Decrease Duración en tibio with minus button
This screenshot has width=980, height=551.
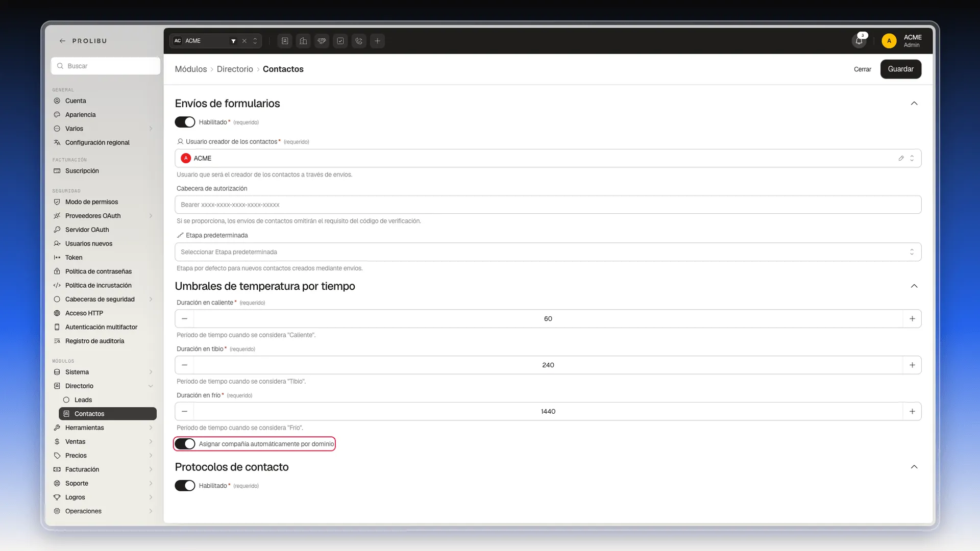coord(184,365)
